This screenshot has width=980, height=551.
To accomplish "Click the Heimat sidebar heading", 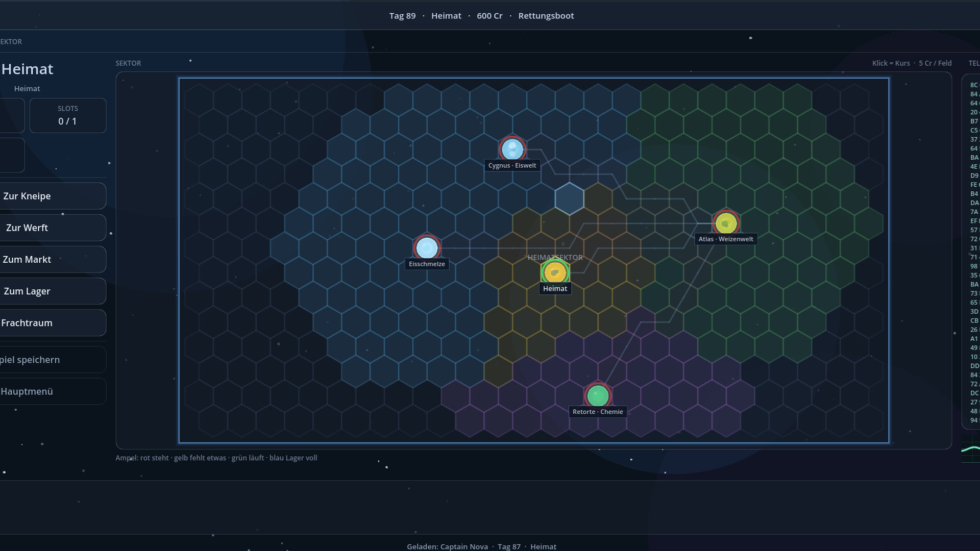I will pos(28,69).
